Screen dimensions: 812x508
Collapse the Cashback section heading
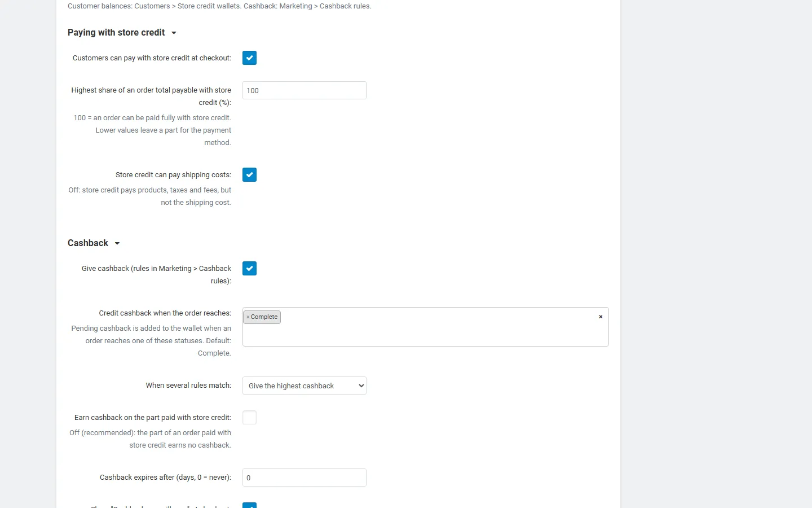pos(94,243)
